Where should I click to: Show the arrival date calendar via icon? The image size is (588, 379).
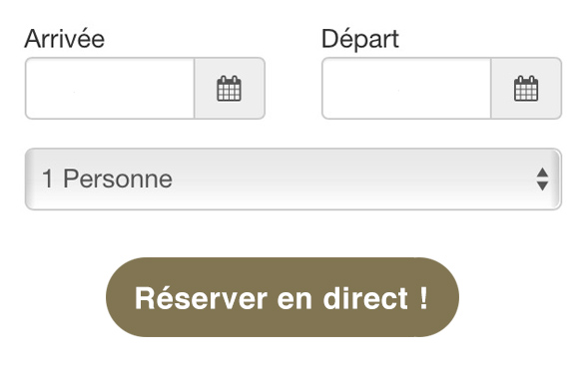click(230, 89)
